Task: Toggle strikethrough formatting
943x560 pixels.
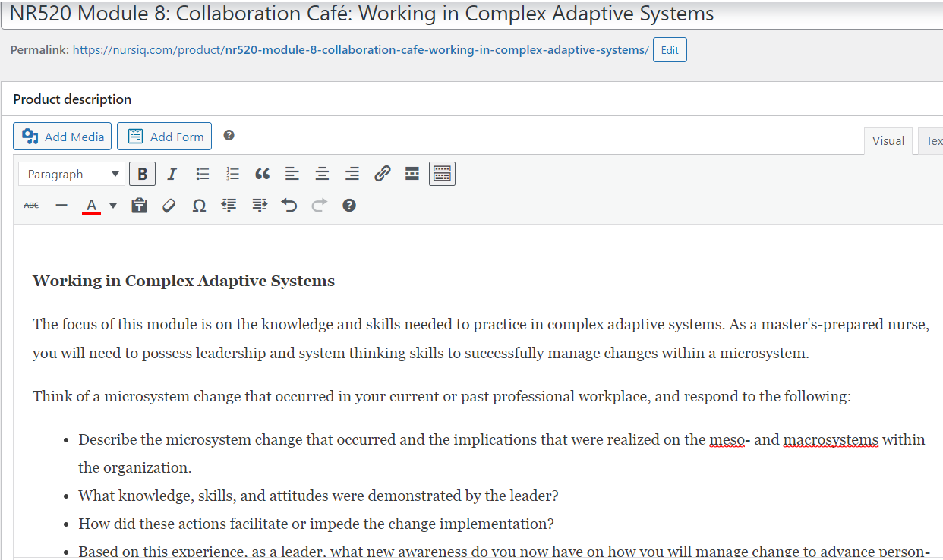Action: (x=31, y=206)
